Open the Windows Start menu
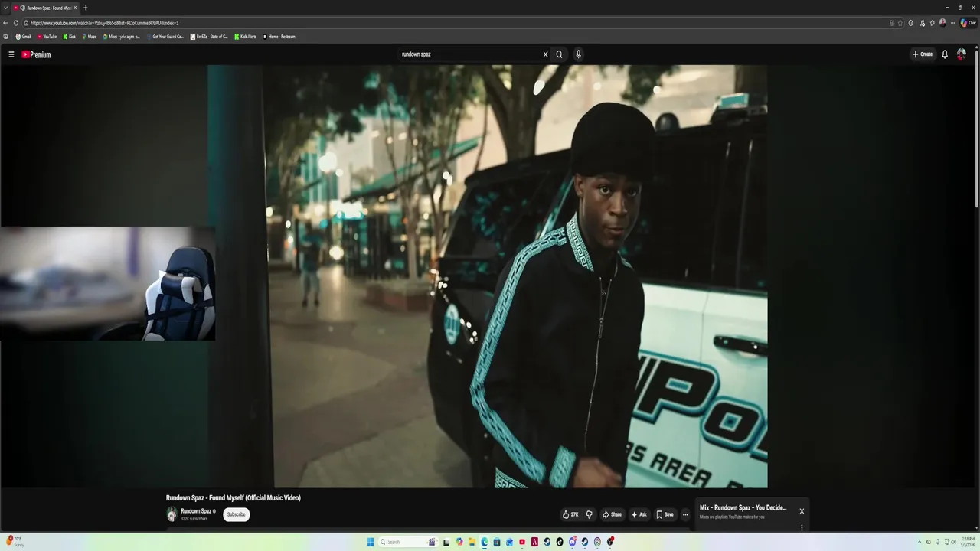980x551 pixels. [371, 542]
